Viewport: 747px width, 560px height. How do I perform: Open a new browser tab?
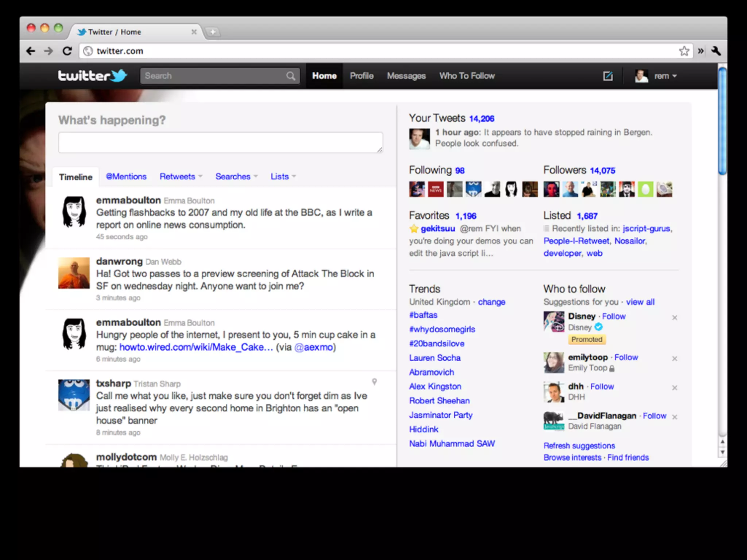(213, 32)
